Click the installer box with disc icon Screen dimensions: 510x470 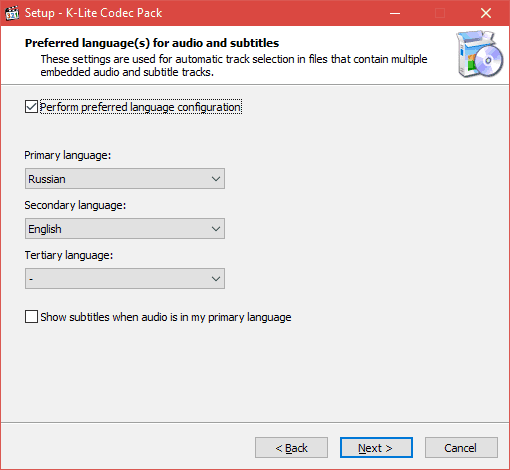[x=480, y=54]
